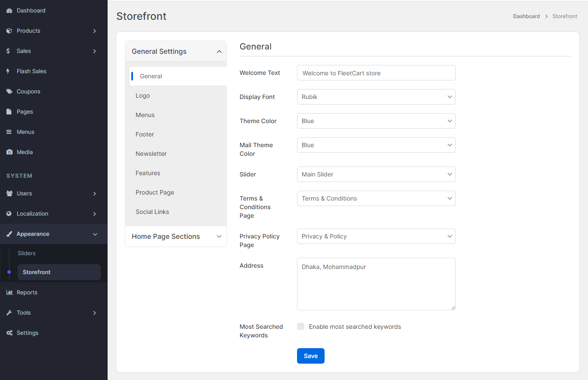This screenshot has width=588, height=380.
Task: Enable most searched keywords checkbox
Action: [301, 327]
